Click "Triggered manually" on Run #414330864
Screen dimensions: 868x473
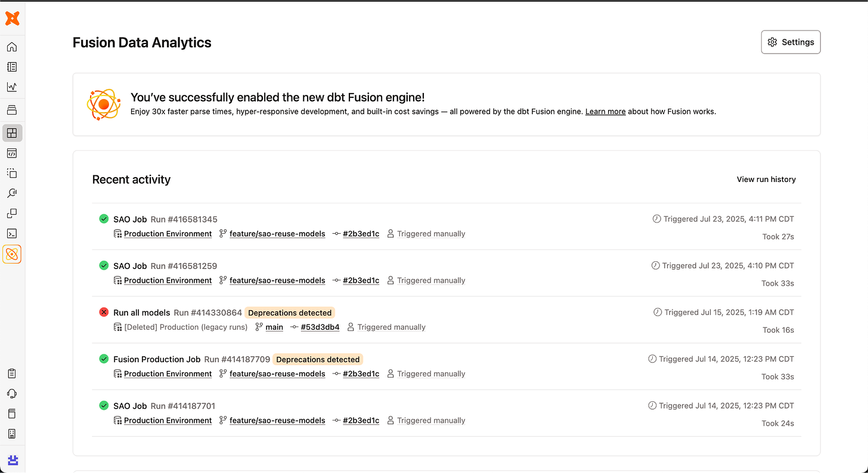point(391,327)
